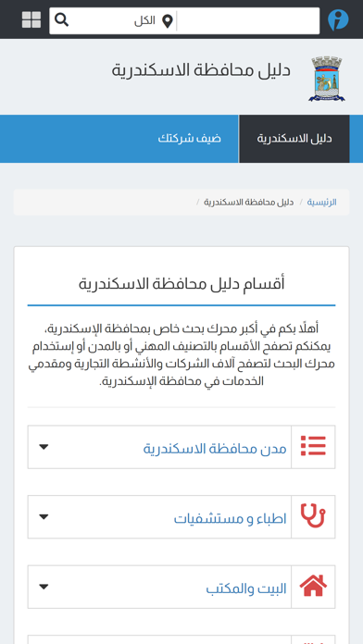
Task: Click the location pin icon
Action: [168, 21]
